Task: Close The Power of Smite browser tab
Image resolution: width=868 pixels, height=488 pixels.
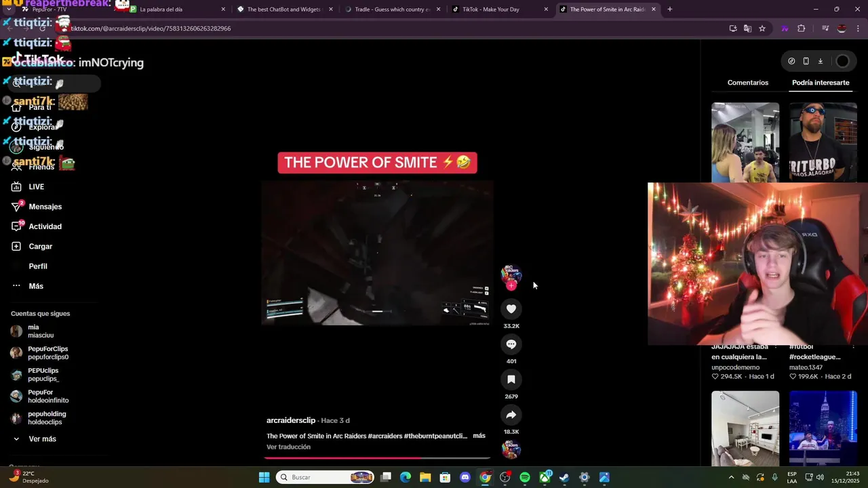Action: point(654,9)
